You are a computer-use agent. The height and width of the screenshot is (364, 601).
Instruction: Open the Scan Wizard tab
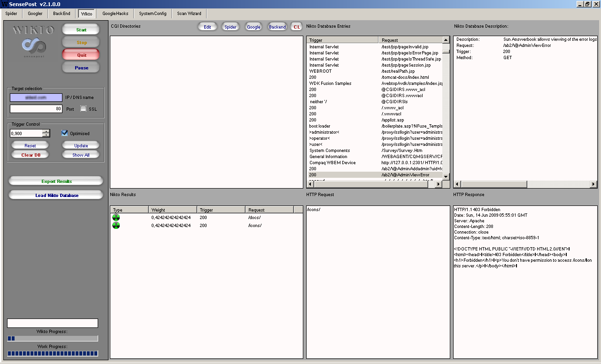189,14
